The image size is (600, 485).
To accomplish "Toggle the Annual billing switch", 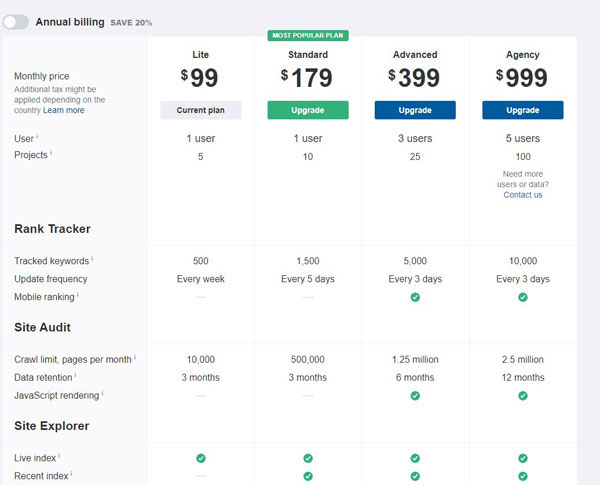I will [x=16, y=22].
